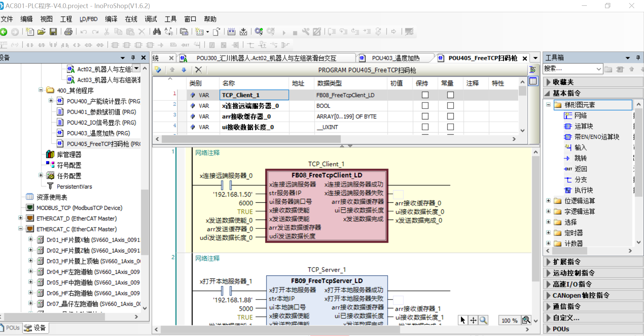Toggle 常量 checkbox for x连接远端服务器_0
Screen dimensions: 644x336
(x=450, y=106)
